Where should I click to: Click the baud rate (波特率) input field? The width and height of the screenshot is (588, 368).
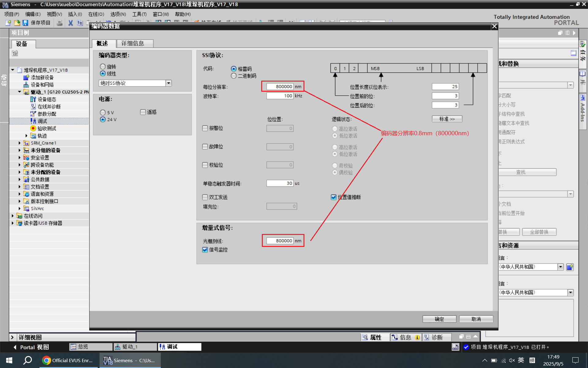pyautogui.click(x=280, y=96)
